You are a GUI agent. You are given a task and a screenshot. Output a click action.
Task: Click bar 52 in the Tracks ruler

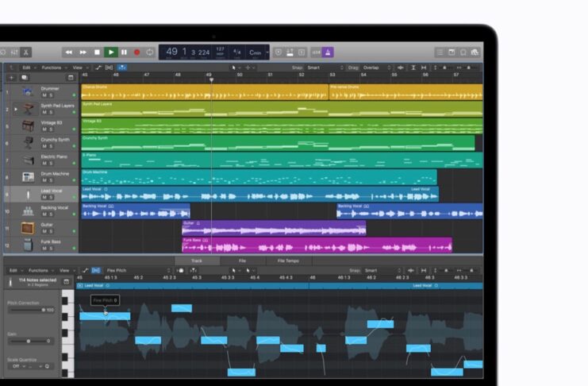click(301, 75)
